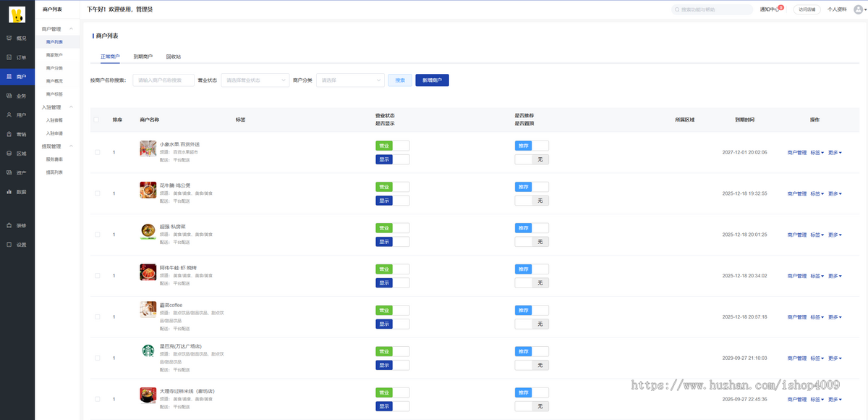Check the checkbox for 霸茗coffee row
The width and height of the screenshot is (868, 420).
pos(97,317)
